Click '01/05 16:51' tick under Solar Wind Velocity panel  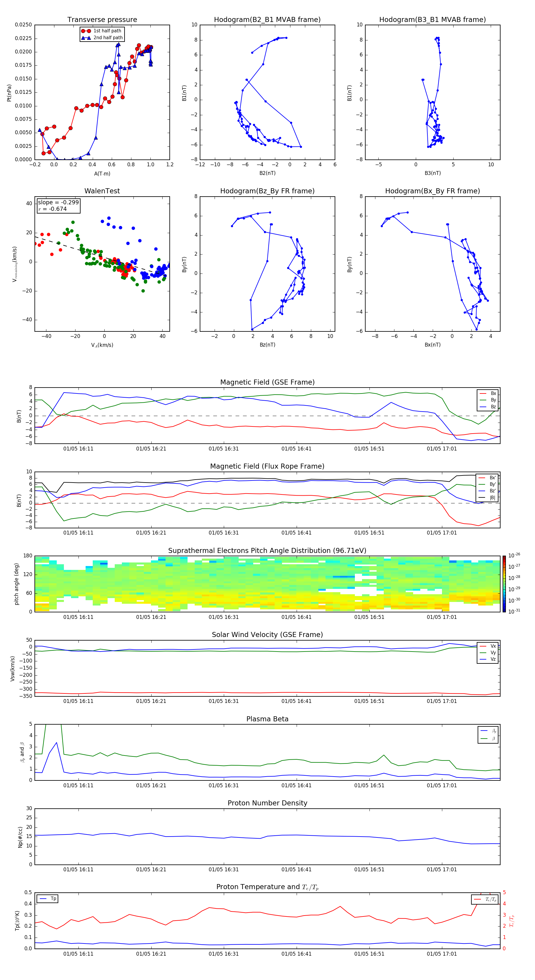(x=369, y=701)
